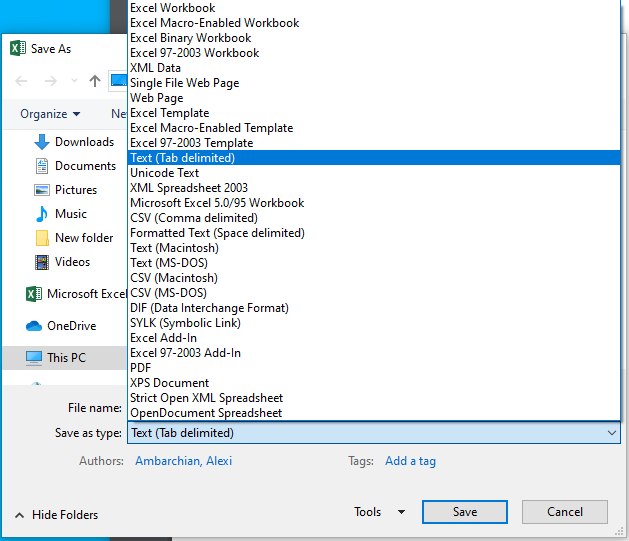
Task: Click the Downloads folder icon
Action: point(42,142)
